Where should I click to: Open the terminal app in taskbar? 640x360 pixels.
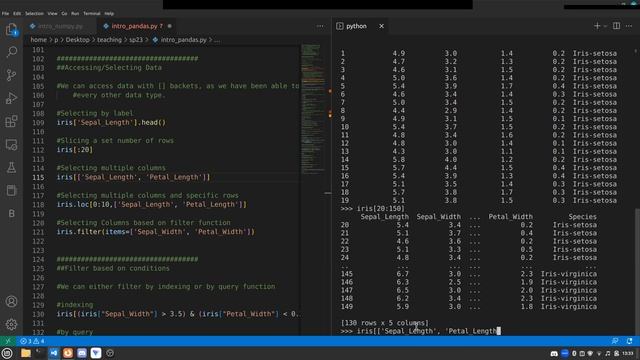click(x=40, y=353)
